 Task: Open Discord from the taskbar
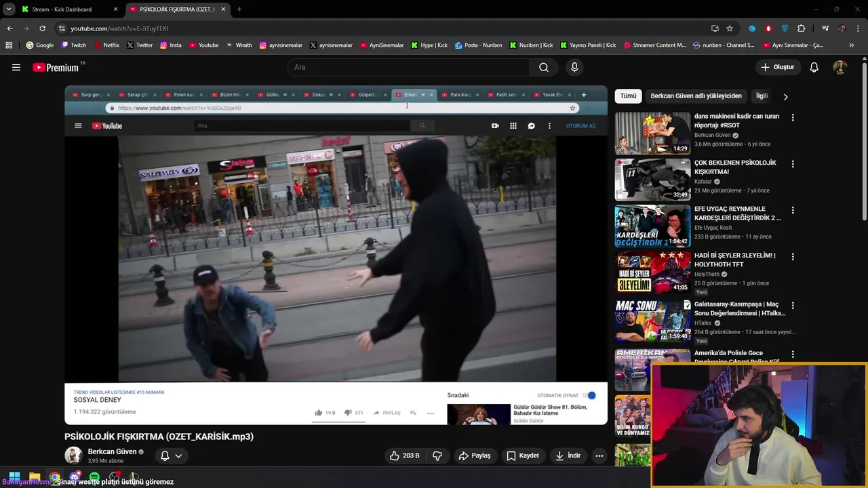tap(75, 477)
